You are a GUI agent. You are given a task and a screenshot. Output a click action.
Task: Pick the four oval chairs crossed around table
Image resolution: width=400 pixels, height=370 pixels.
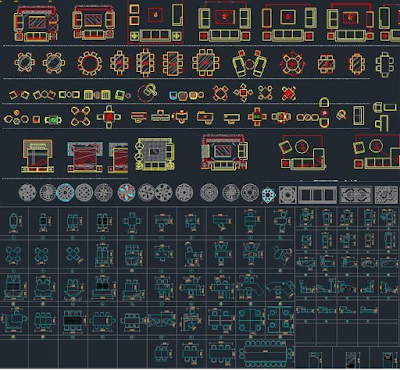click(x=80, y=116)
